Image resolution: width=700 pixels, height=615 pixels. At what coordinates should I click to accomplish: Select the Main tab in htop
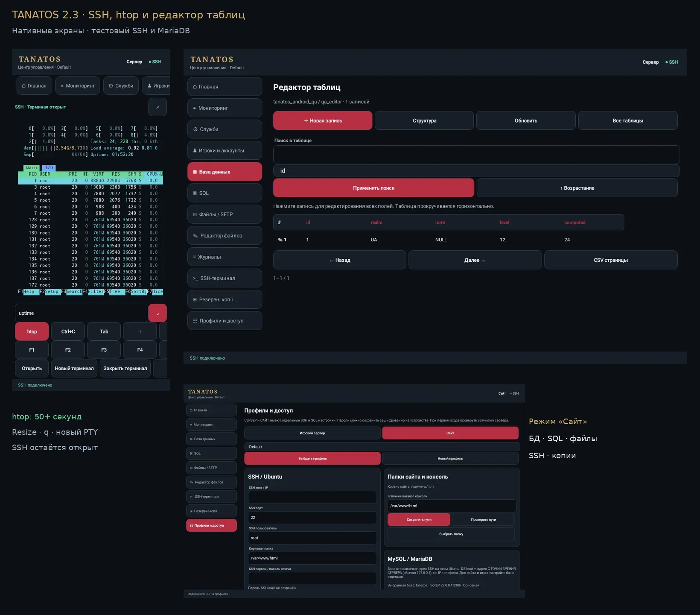click(x=32, y=167)
